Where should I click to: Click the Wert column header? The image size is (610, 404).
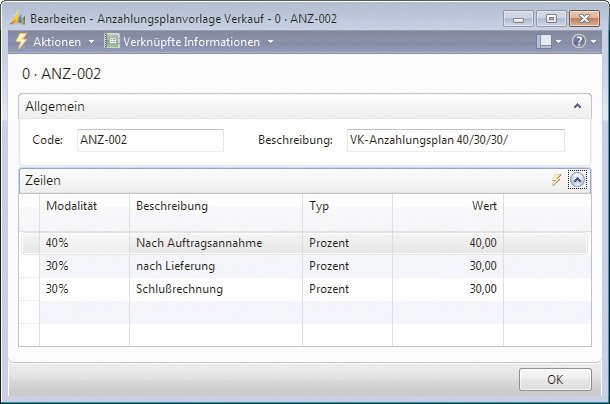coord(448,213)
